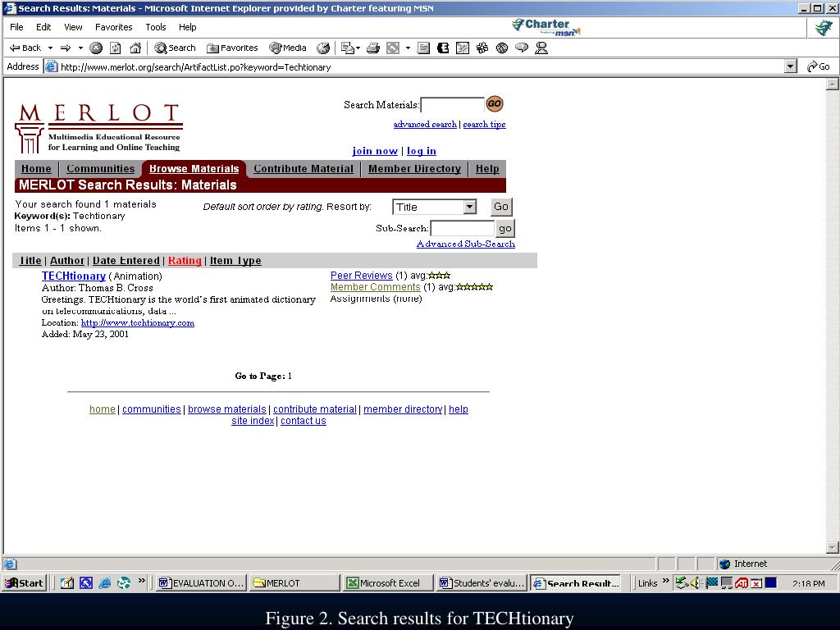Open the File menu

pos(16,27)
